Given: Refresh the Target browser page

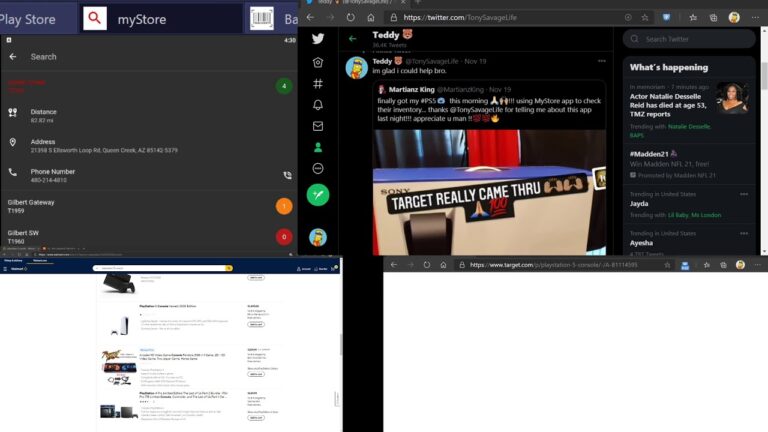Looking at the screenshot, I should pos(427,264).
